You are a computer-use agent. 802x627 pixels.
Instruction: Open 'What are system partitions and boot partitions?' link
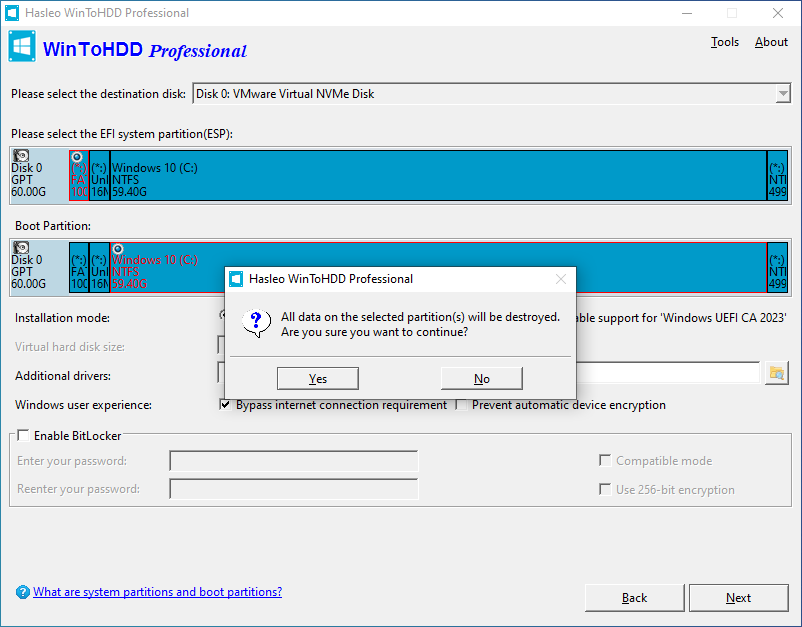pyautogui.click(x=157, y=592)
